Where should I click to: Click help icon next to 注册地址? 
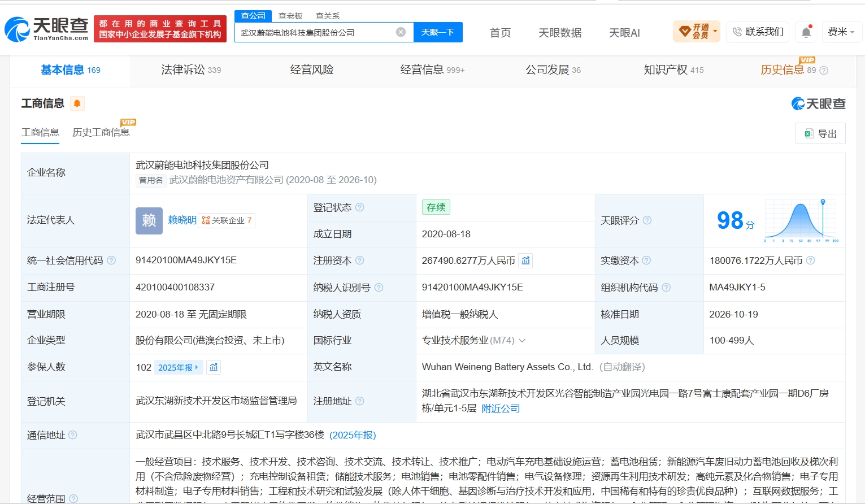pyautogui.click(x=360, y=401)
